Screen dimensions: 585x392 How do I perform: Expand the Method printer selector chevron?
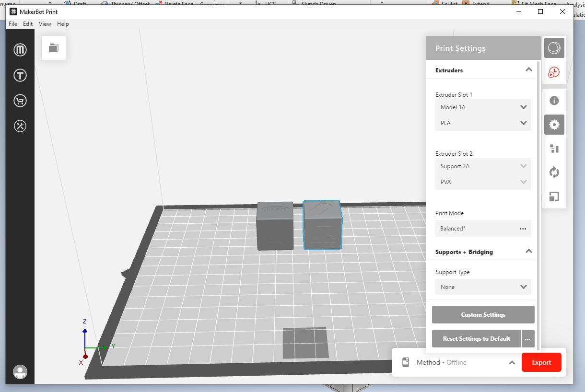coord(512,362)
